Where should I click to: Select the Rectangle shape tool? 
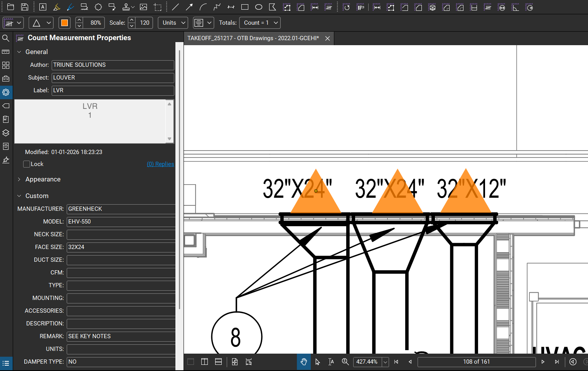point(245,7)
